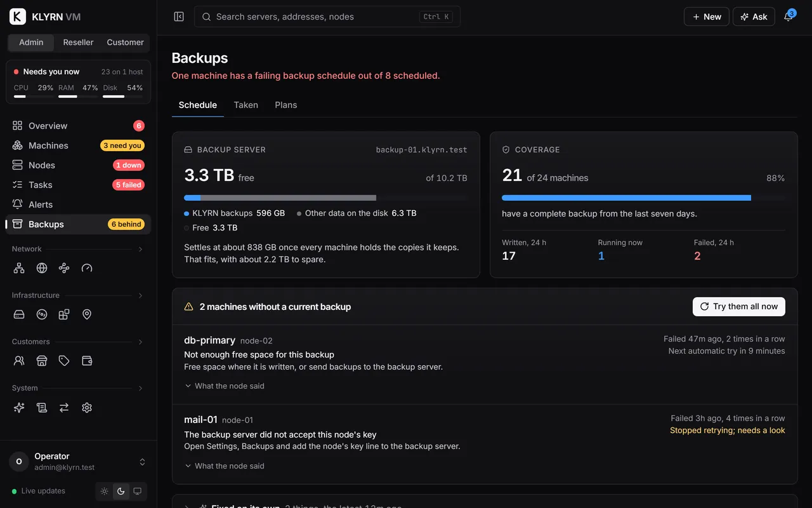This screenshot has height=508, width=812.
Task: Open the wallet icon under Customers
Action: pos(87,361)
